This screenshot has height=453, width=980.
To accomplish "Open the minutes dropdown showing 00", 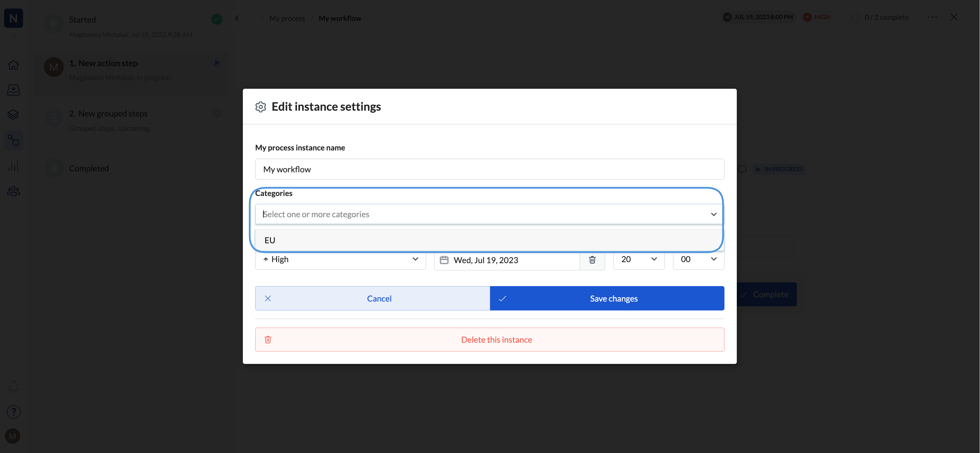I will click(x=698, y=259).
